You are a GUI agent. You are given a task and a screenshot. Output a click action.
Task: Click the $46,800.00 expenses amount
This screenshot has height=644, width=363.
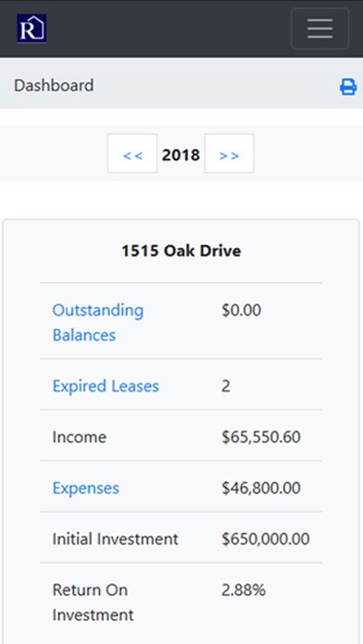tap(261, 488)
